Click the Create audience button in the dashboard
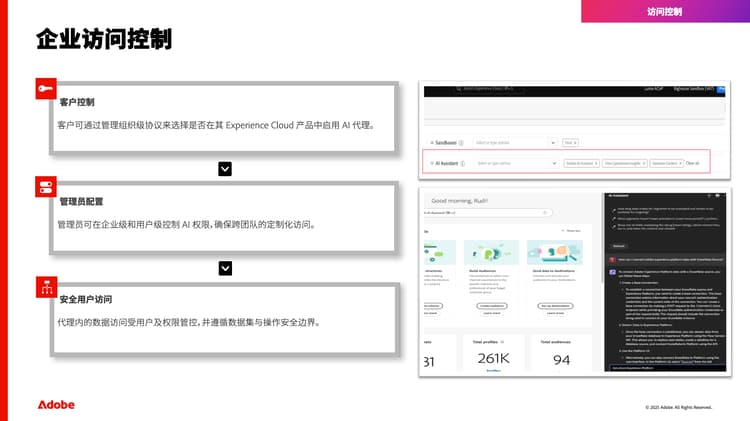The width and height of the screenshot is (750, 421). pos(492,306)
